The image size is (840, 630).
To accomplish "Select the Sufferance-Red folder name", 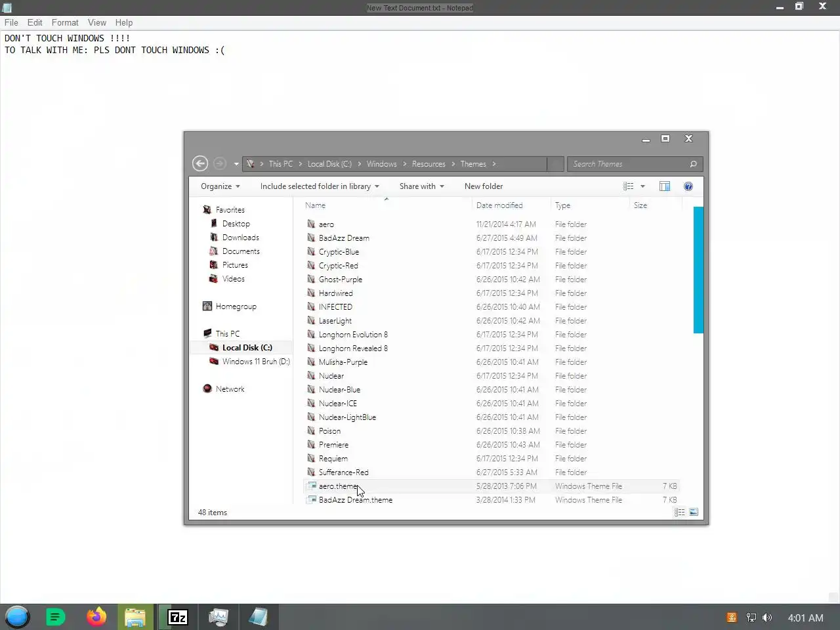I will coord(343,472).
